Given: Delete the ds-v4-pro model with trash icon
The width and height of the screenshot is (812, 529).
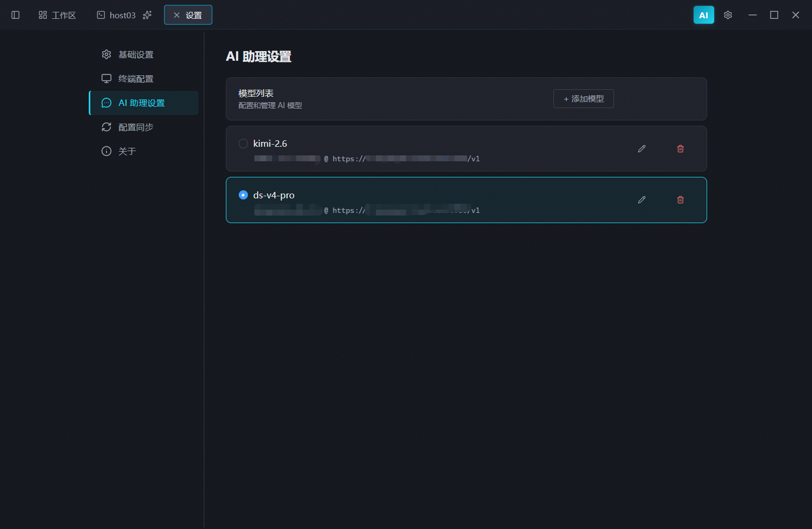Looking at the screenshot, I should [680, 199].
